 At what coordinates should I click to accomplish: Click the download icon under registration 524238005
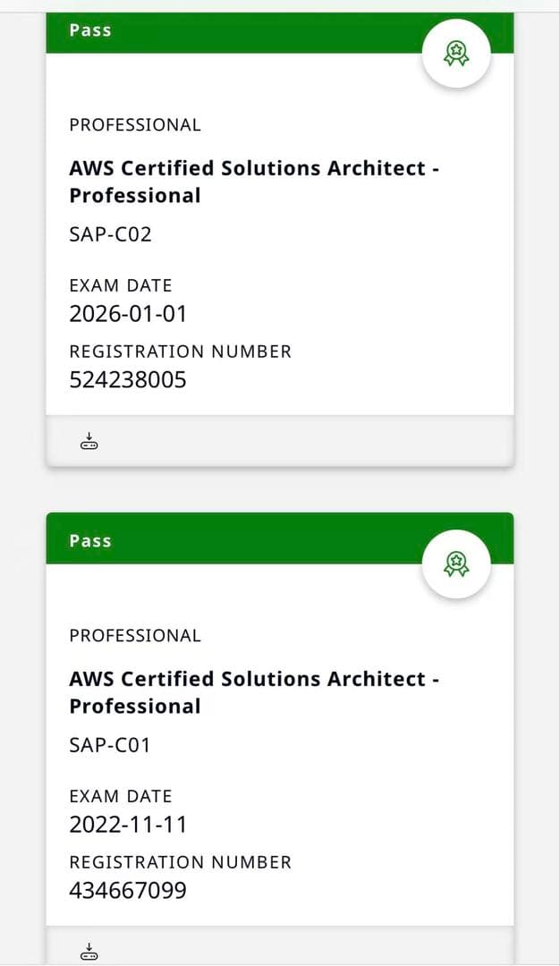click(x=89, y=439)
